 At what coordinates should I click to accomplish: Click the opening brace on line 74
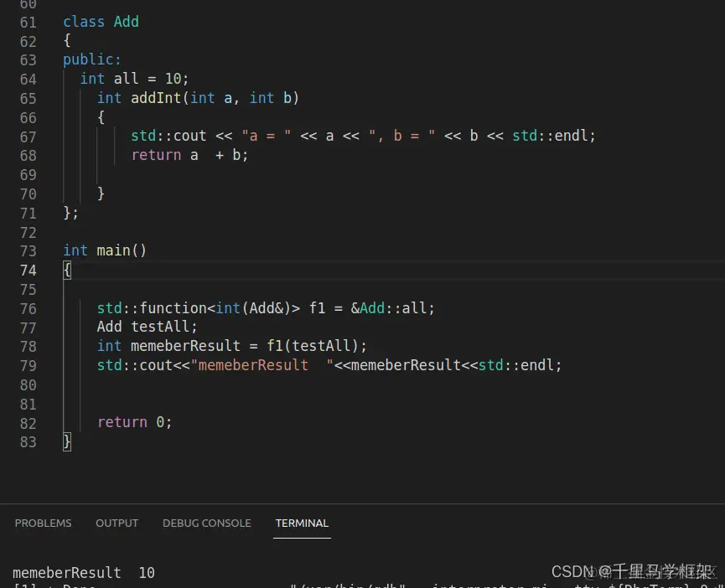(x=67, y=270)
